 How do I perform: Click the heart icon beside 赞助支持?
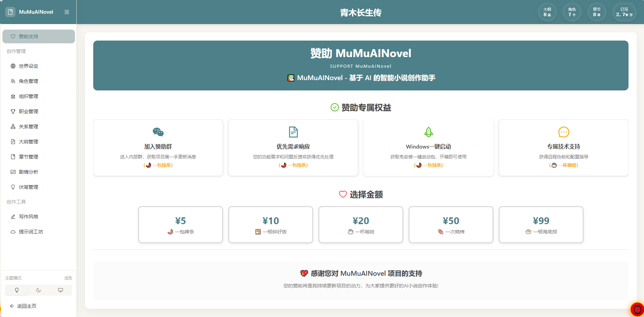(13, 36)
